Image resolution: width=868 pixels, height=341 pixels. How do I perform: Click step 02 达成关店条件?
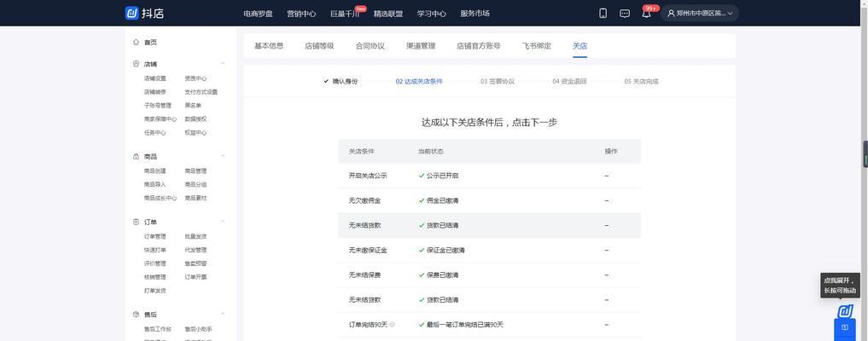coord(419,81)
